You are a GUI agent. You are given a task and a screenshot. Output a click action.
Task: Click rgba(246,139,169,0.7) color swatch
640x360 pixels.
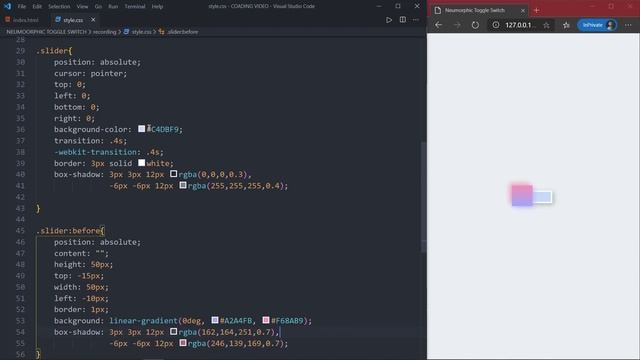tap(183, 343)
